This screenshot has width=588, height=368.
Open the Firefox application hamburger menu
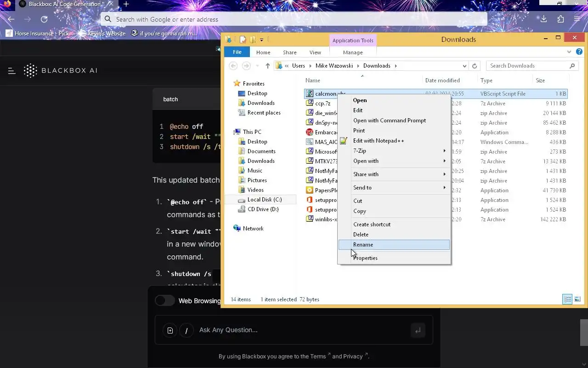(x=577, y=19)
